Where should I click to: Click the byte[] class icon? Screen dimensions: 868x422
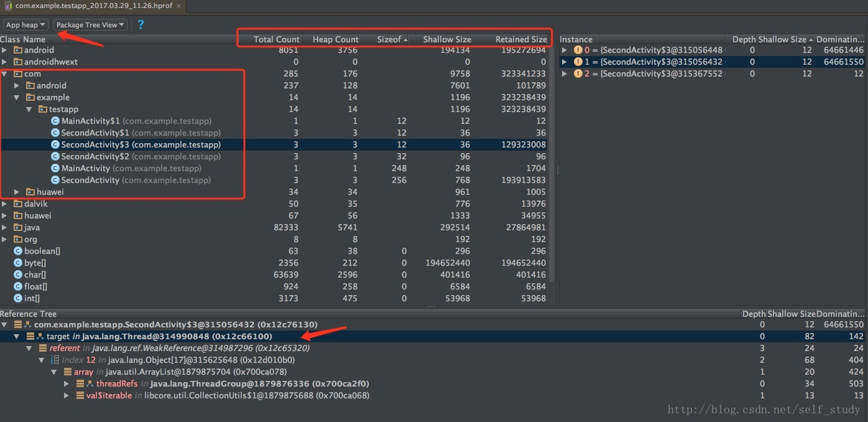point(18,263)
